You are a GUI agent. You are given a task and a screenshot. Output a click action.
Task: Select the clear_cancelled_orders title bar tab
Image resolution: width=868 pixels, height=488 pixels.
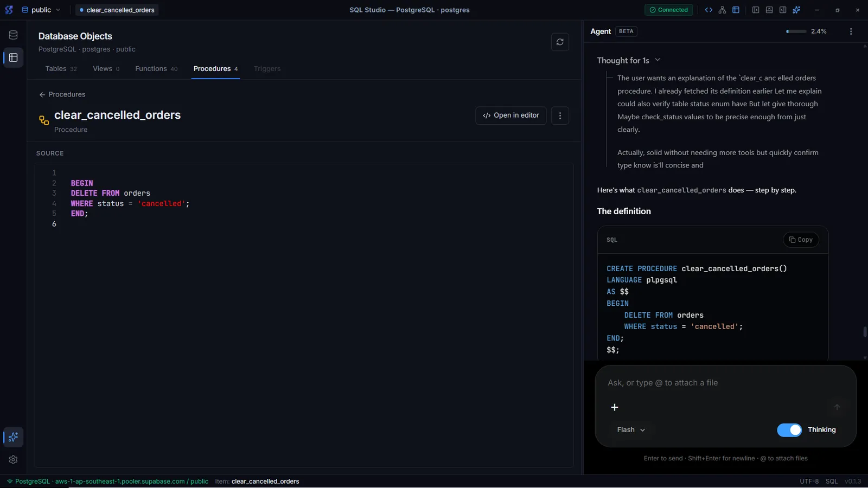pos(117,10)
